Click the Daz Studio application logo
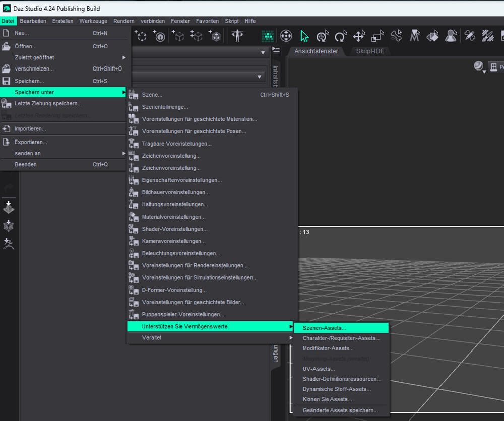This screenshot has width=504, height=421. (6, 8)
